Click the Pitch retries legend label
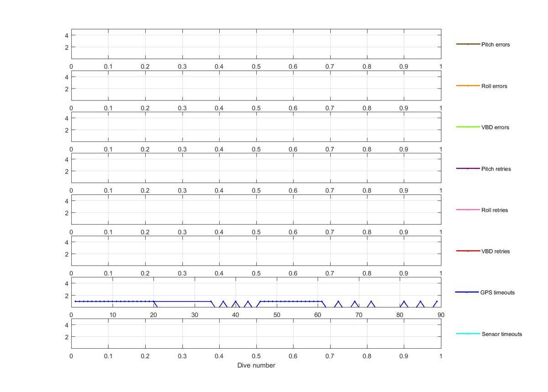This screenshot has width=548, height=392. pos(496,169)
